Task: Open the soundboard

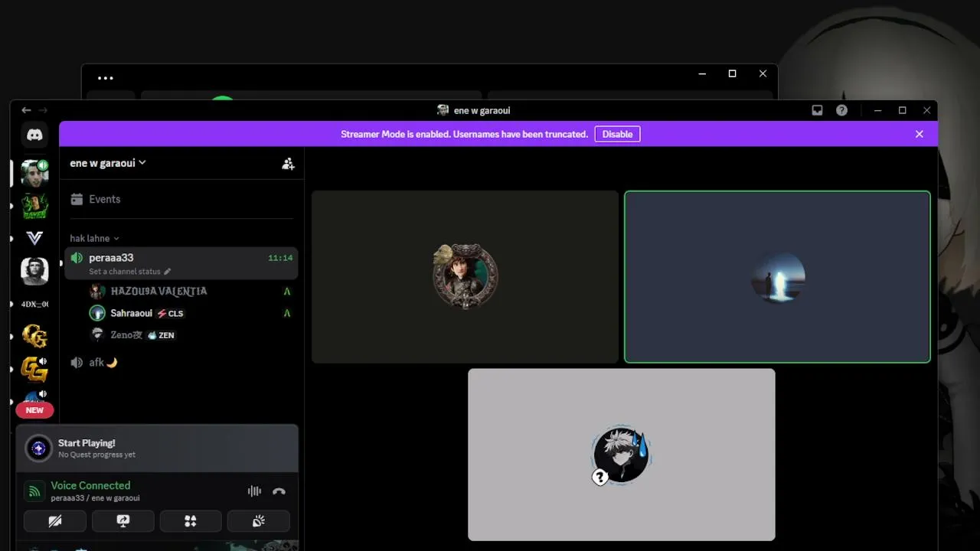Action: tap(259, 521)
